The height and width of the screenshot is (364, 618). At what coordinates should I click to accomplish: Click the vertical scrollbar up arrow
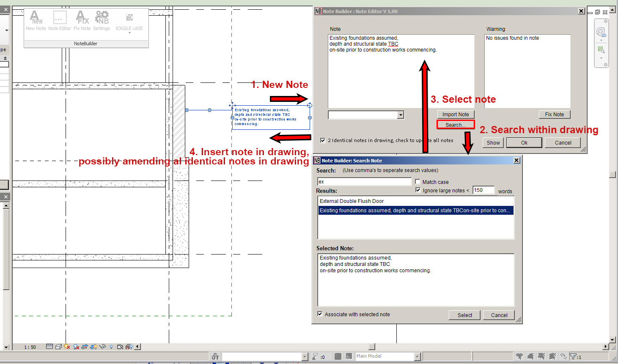click(x=613, y=9)
